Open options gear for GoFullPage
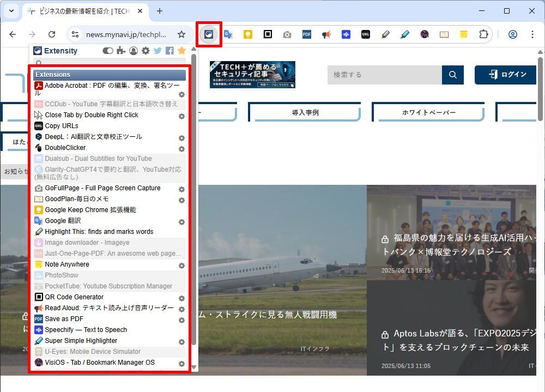Viewport: 545px width, 392px height. 181,189
